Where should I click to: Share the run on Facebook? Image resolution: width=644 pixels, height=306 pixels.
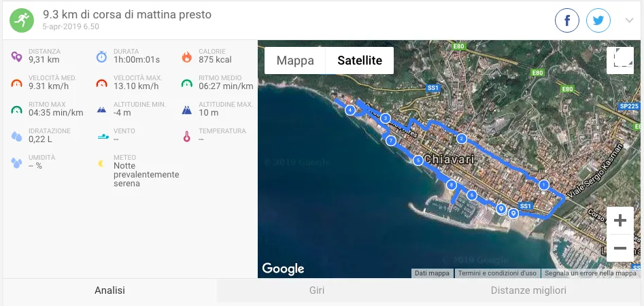click(x=567, y=20)
